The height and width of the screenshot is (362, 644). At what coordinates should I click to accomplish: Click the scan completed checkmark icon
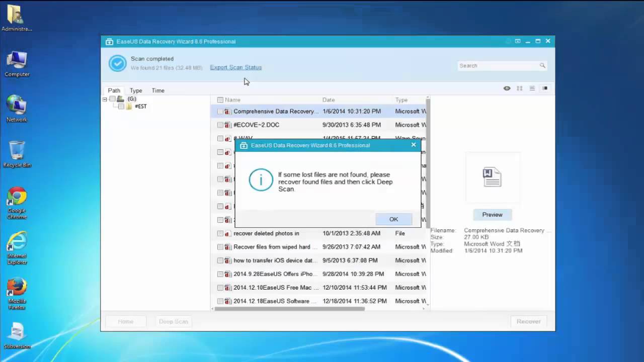tap(117, 63)
